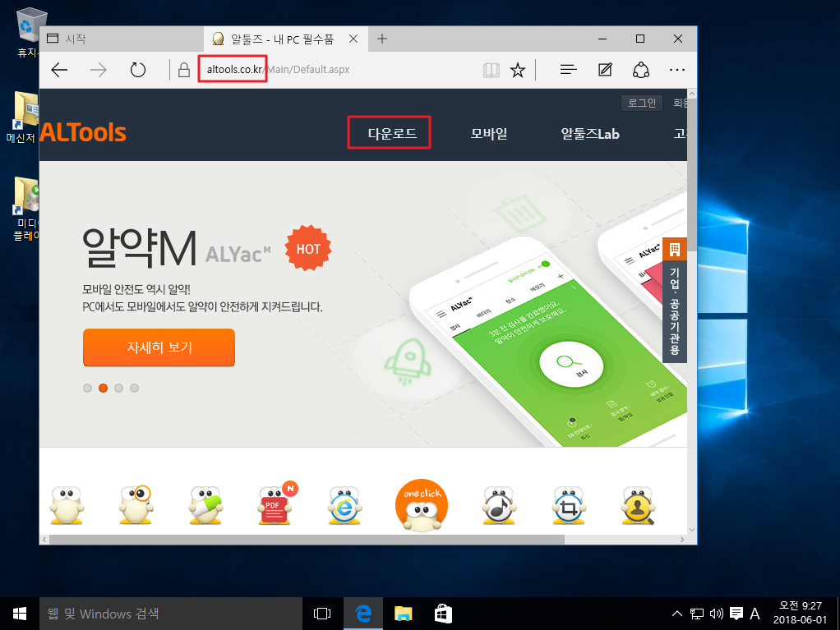Select the music note mascot icon
The image size is (840, 630).
(498, 505)
